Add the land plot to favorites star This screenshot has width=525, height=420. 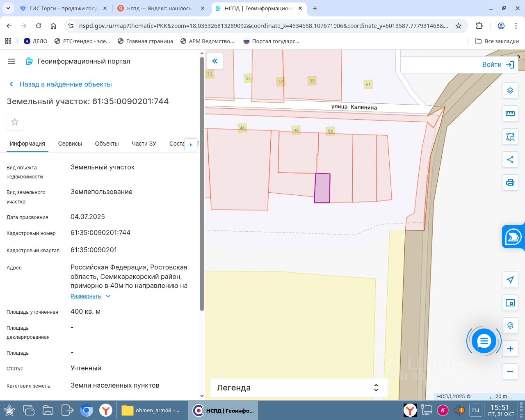15,122
